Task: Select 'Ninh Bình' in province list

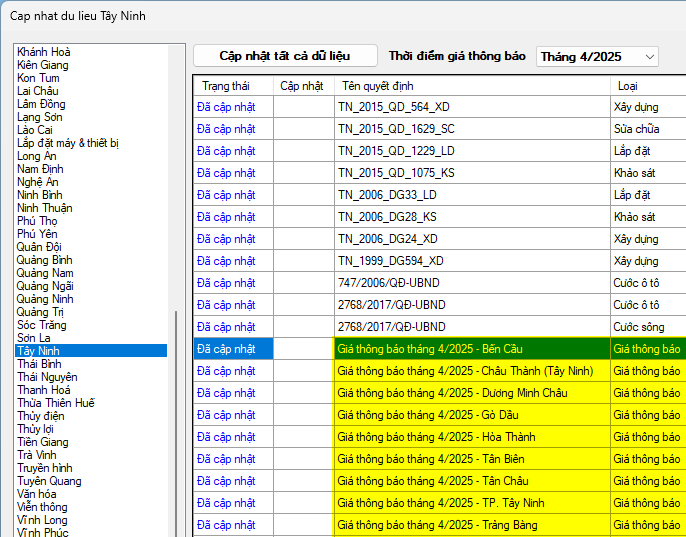Action: coord(91,195)
